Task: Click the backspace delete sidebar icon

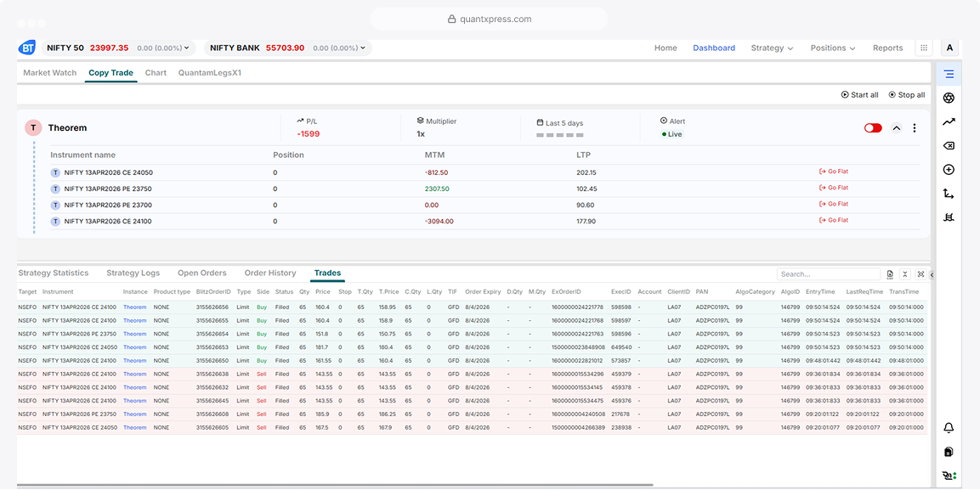Action: pyautogui.click(x=949, y=145)
